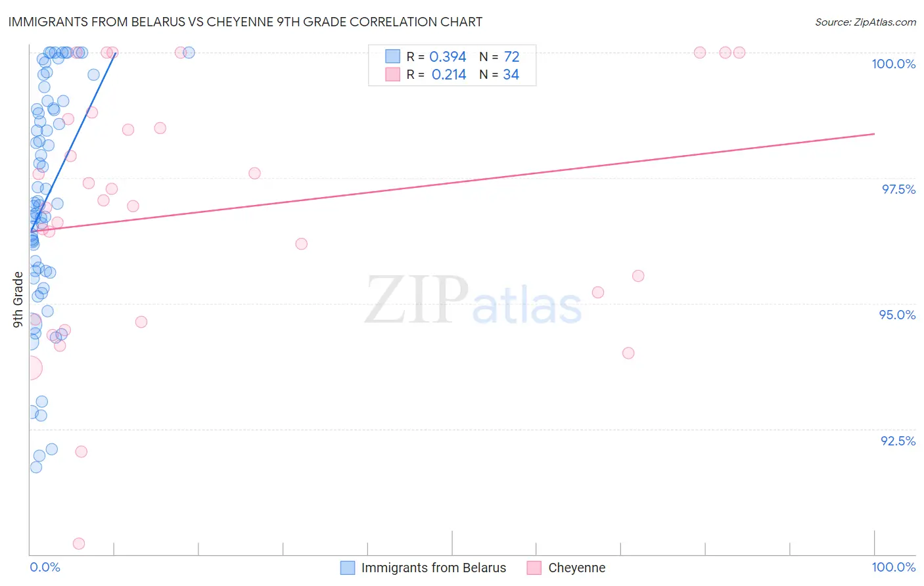Click the 95.0% y-axis label

tap(898, 315)
